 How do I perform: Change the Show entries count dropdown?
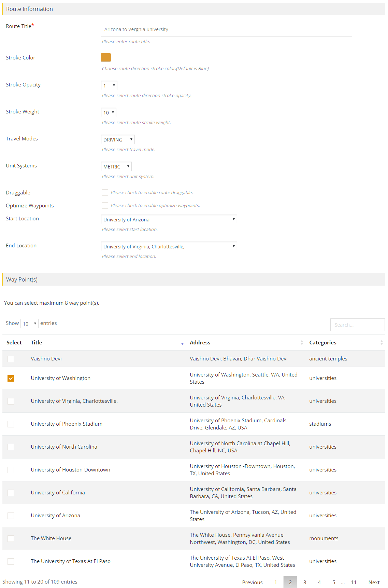coord(29,324)
